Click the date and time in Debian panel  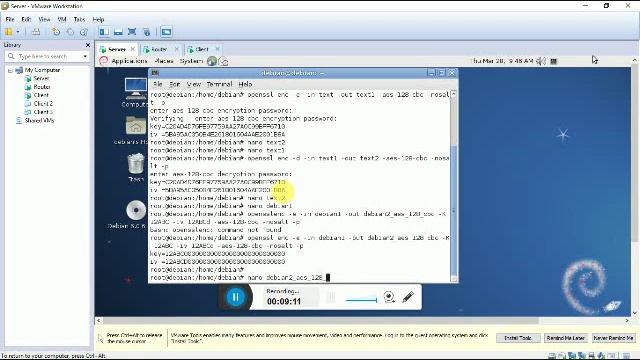[x=502, y=61]
